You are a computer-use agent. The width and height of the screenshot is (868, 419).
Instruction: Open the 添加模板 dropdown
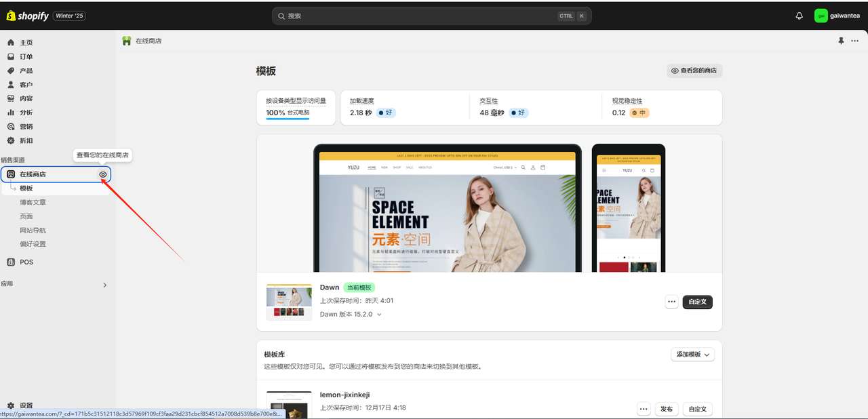pyautogui.click(x=692, y=354)
